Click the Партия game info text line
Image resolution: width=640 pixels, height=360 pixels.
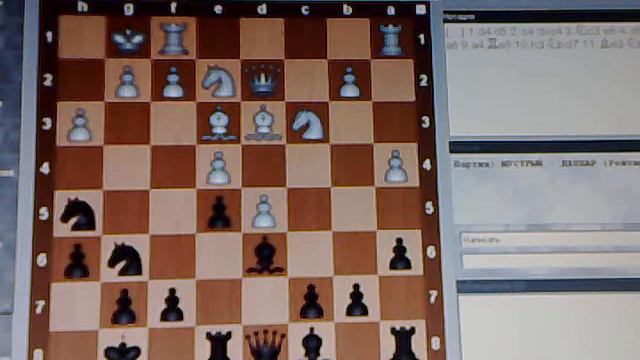[546, 164]
